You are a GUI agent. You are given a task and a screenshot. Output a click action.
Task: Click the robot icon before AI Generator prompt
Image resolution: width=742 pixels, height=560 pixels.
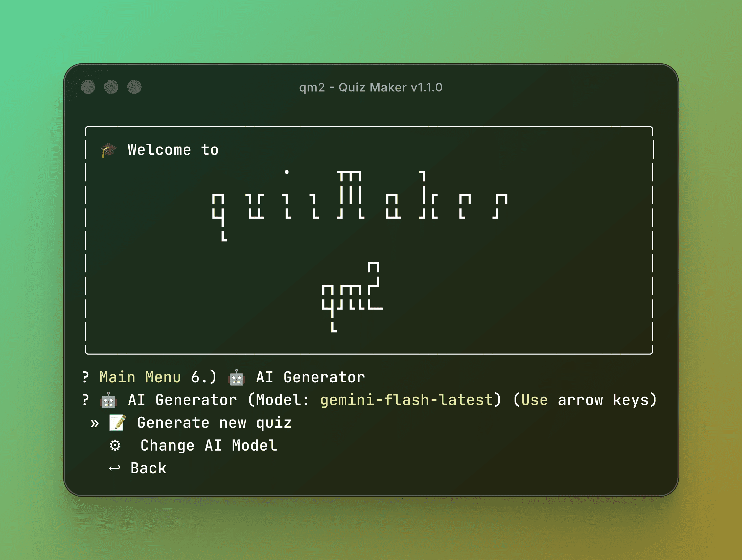tap(108, 400)
